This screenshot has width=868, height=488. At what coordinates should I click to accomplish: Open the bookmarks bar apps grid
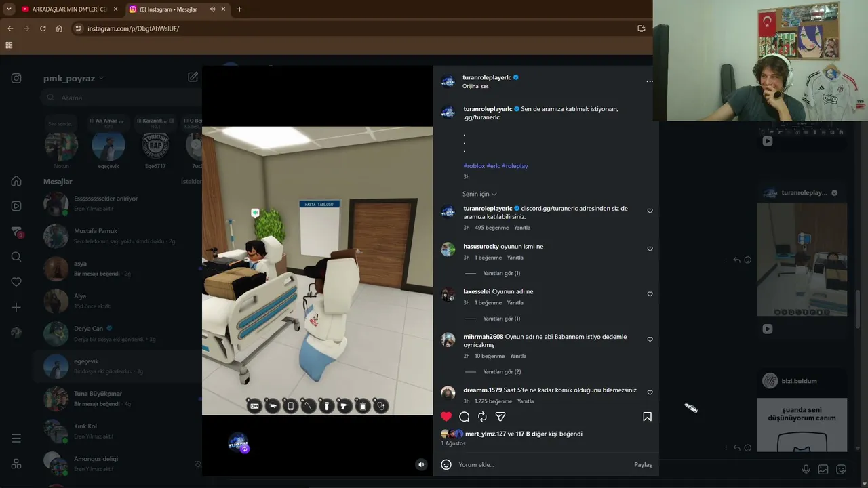[9, 45]
